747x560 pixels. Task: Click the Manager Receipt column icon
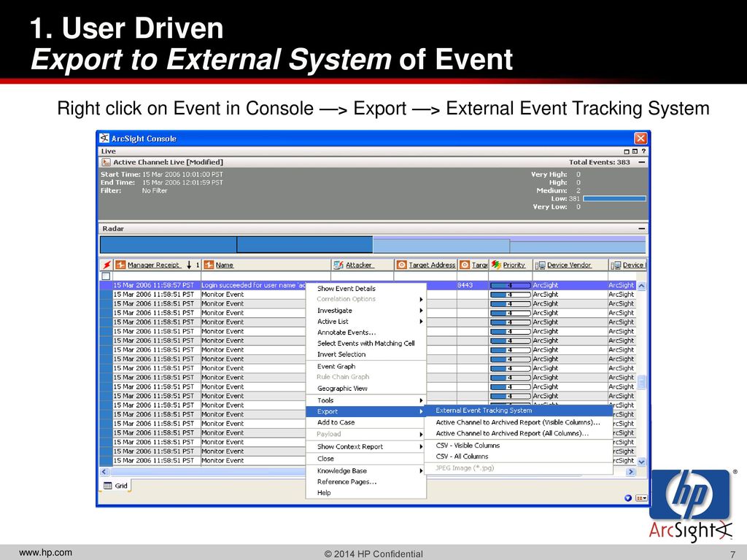pyautogui.click(x=120, y=265)
